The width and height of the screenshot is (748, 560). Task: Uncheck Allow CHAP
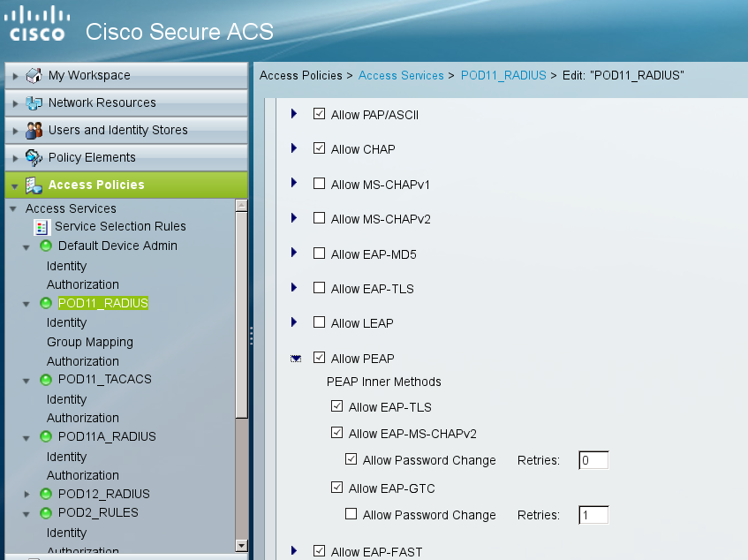point(319,148)
